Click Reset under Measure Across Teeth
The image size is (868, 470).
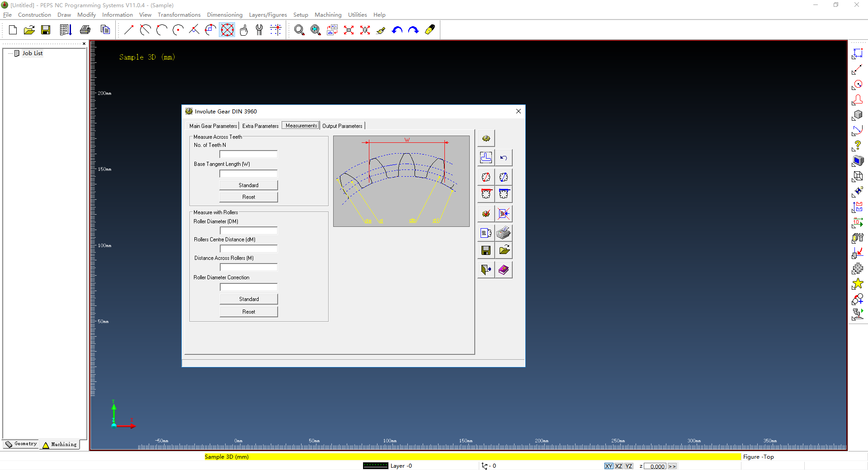coord(249,197)
